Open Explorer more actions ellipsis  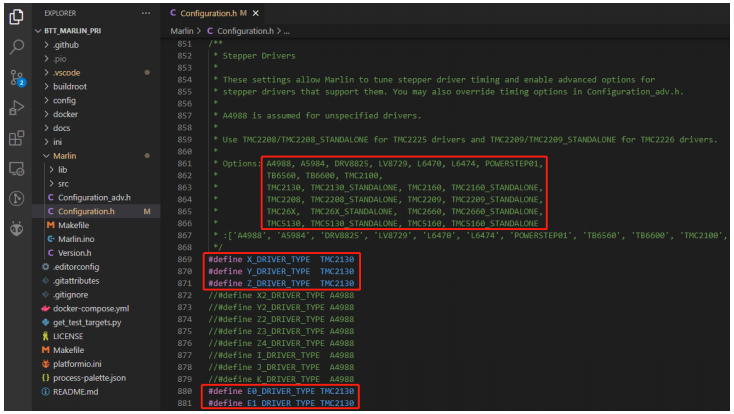click(x=146, y=13)
